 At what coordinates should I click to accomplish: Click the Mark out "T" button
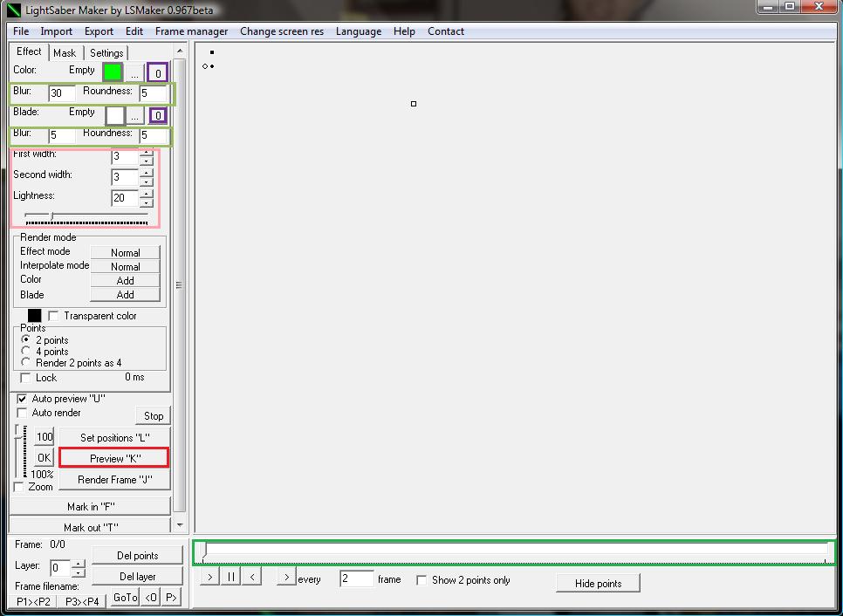(x=91, y=527)
